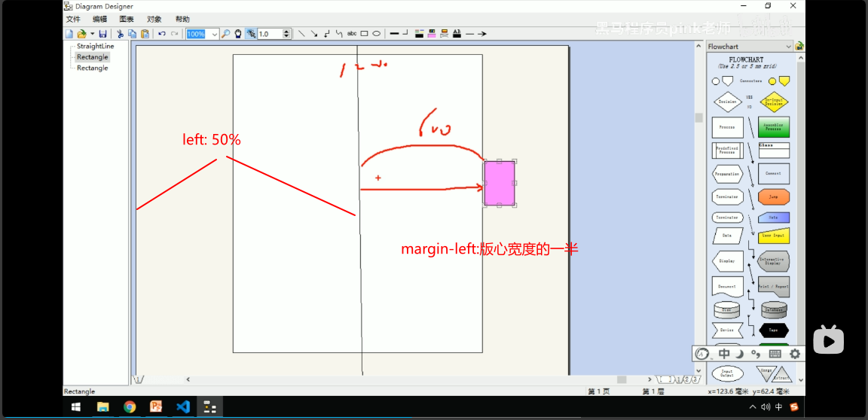The height and width of the screenshot is (420, 868).
Task: Open Visual Studio Code from taskbar
Action: [x=182, y=407]
